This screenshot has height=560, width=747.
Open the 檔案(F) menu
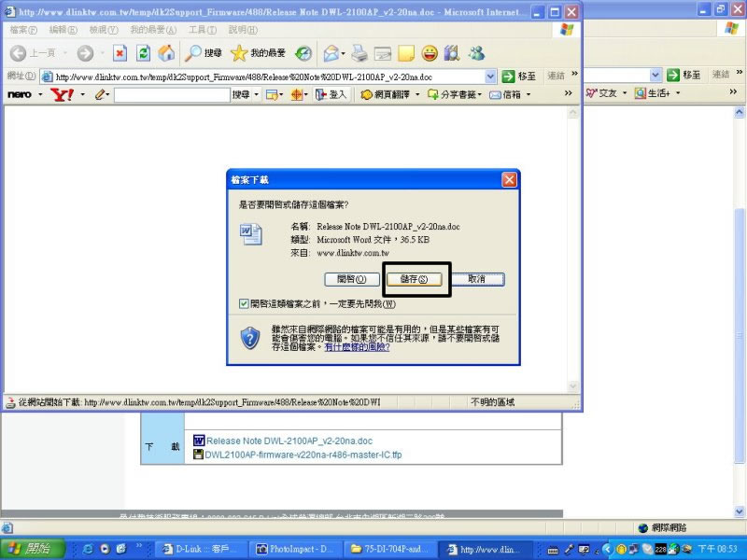[23, 30]
